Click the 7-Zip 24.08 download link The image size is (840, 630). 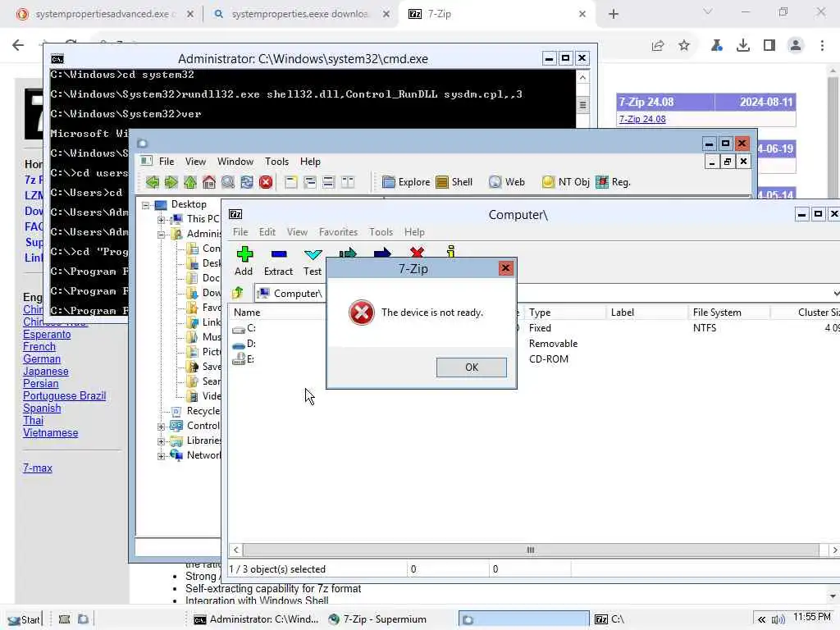pos(642,119)
